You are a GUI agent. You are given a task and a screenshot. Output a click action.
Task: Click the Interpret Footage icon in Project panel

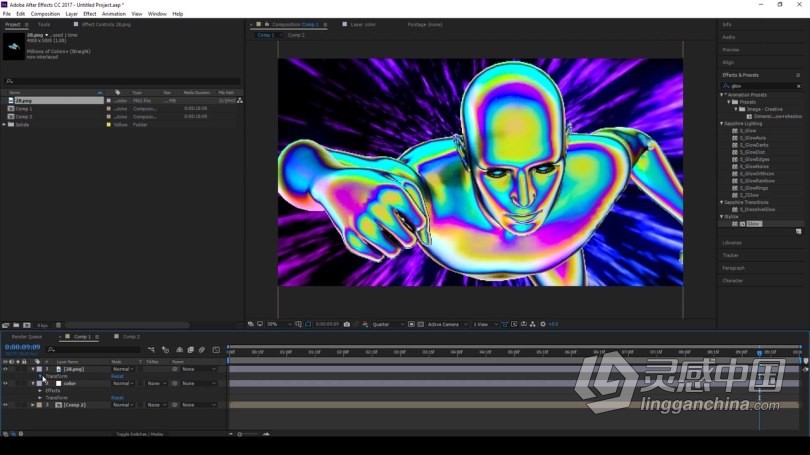click(6, 325)
